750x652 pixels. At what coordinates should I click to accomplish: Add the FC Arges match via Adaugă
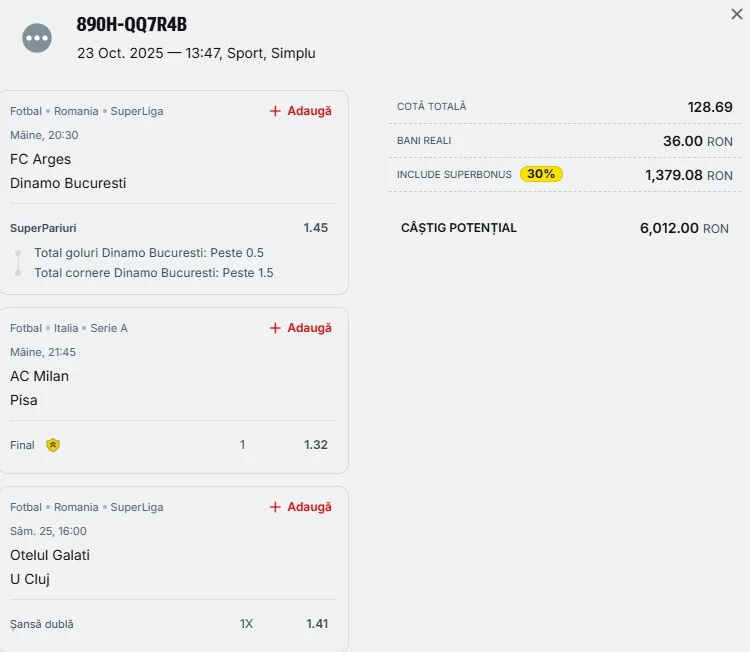[300, 111]
